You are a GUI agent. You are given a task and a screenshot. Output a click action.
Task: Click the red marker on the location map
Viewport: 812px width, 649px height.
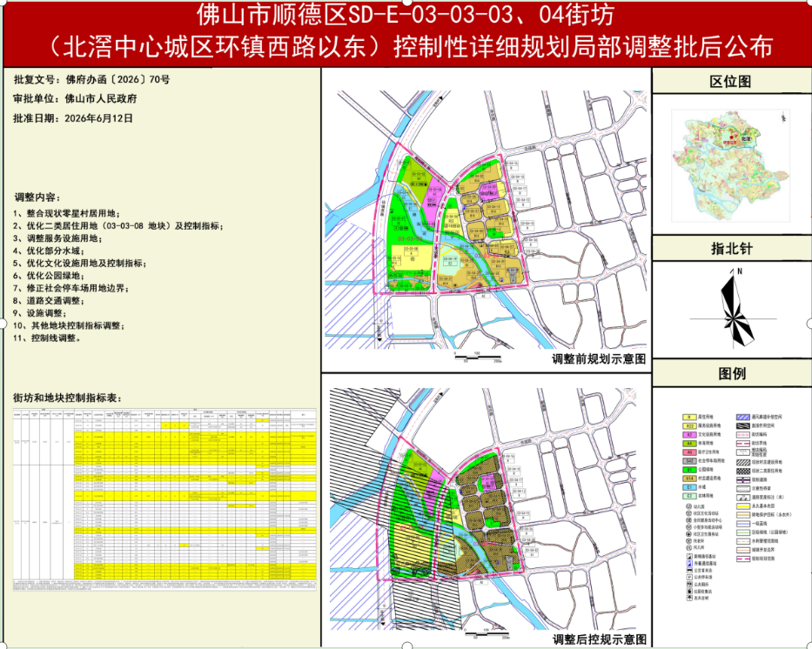click(x=731, y=137)
